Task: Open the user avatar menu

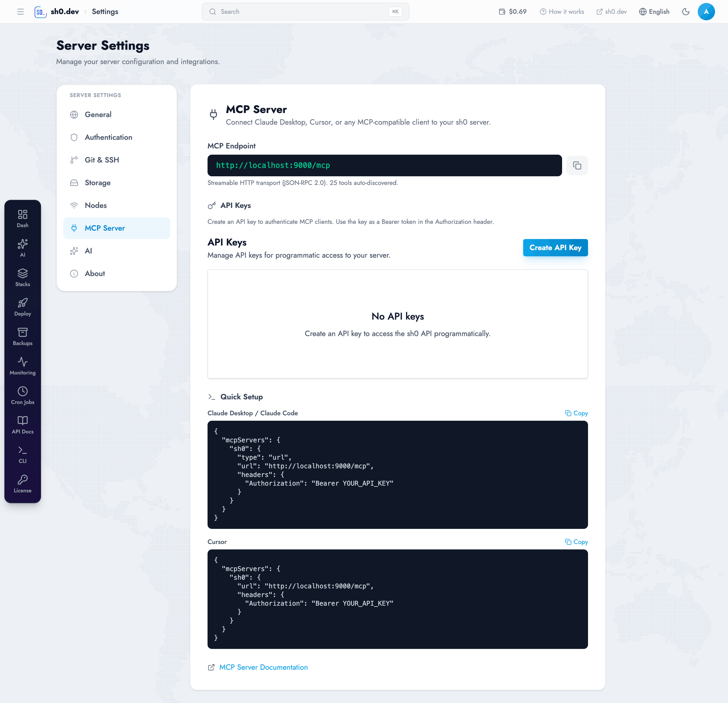Action: 706,12
